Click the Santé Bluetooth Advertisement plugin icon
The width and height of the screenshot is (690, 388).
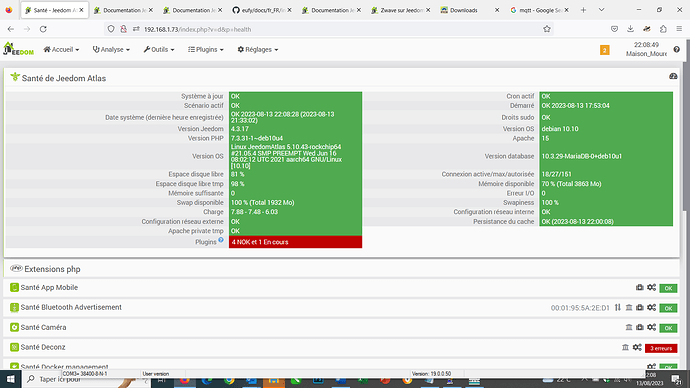14,307
